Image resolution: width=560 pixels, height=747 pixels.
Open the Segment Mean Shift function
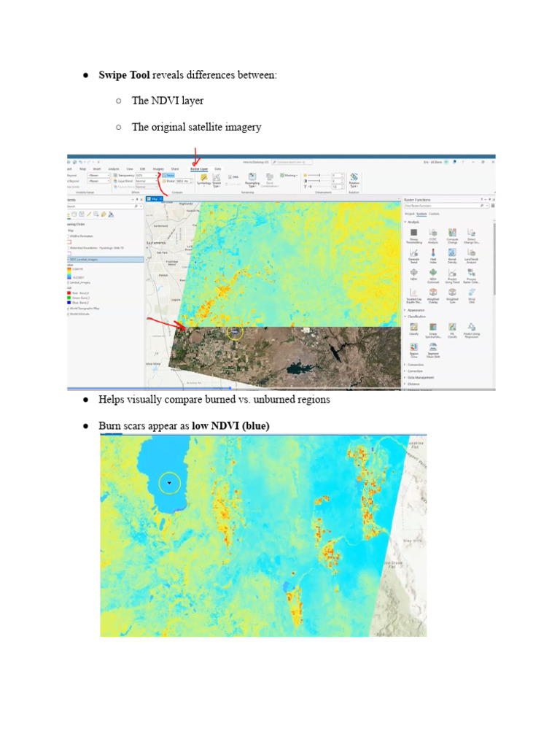pos(433,350)
